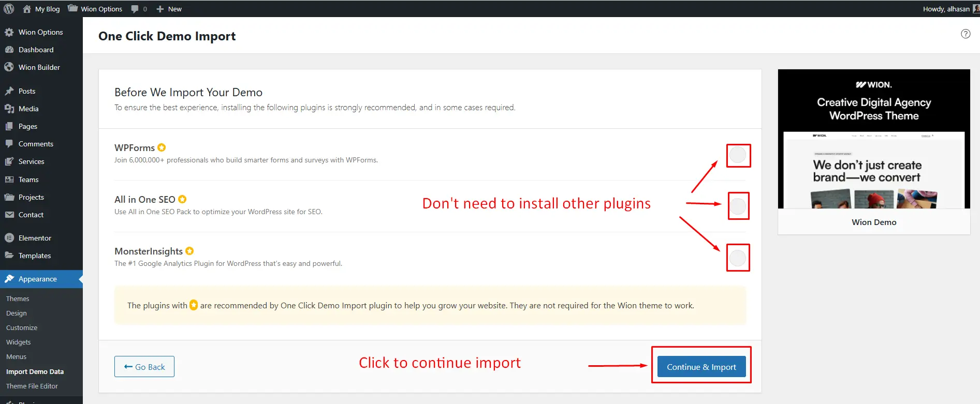Click the Contact envelope icon
The width and height of the screenshot is (980, 404).
coord(9,215)
